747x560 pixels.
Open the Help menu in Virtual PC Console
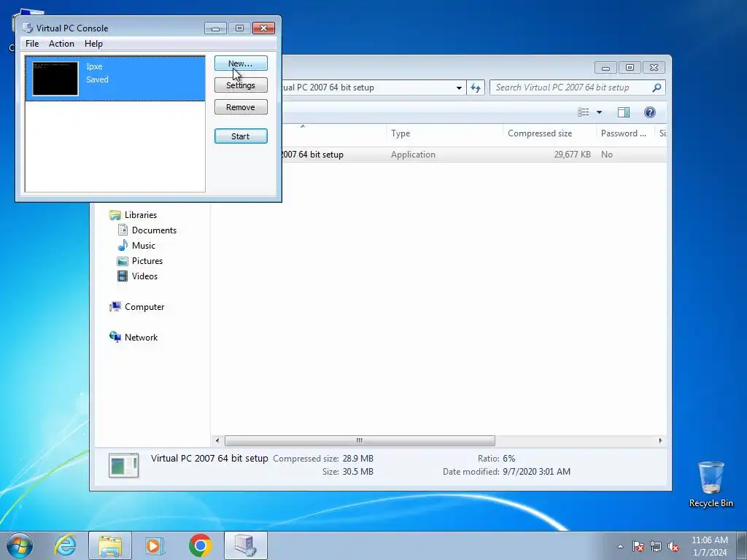coord(93,43)
